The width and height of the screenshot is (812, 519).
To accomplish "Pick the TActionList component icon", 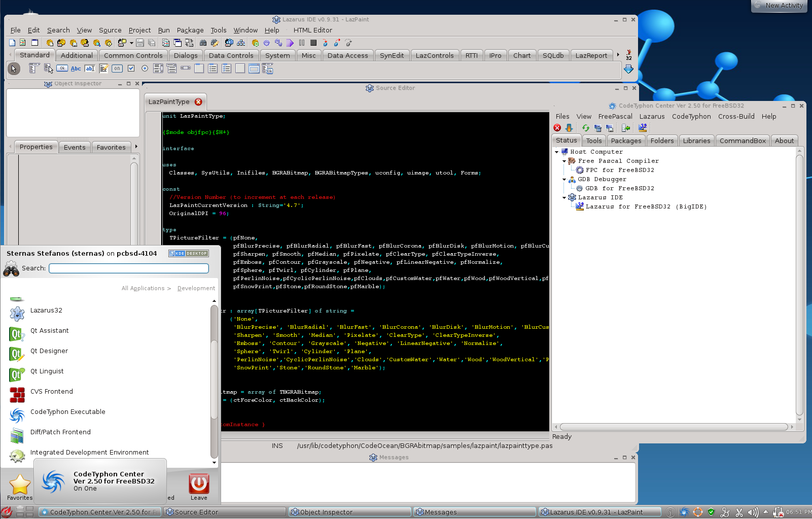I will tap(268, 68).
